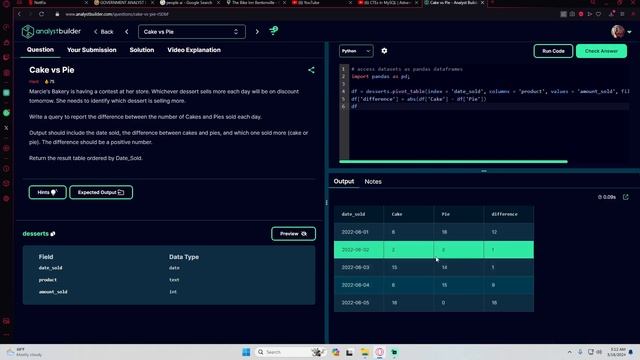Screen dimensions: 640x360
Task: Switch to the Question tab
Action: (x=40, y=50)
